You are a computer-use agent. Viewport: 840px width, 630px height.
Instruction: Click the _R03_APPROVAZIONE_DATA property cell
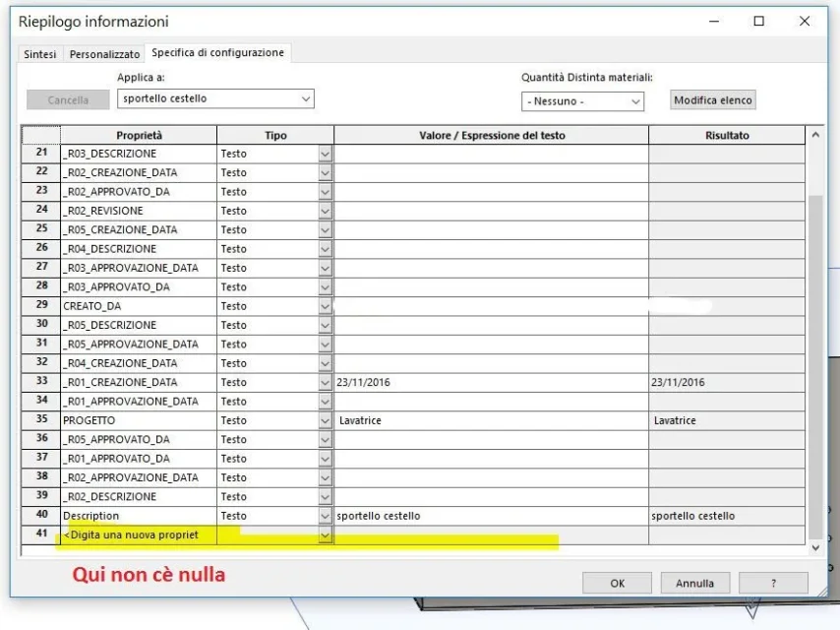139,268
